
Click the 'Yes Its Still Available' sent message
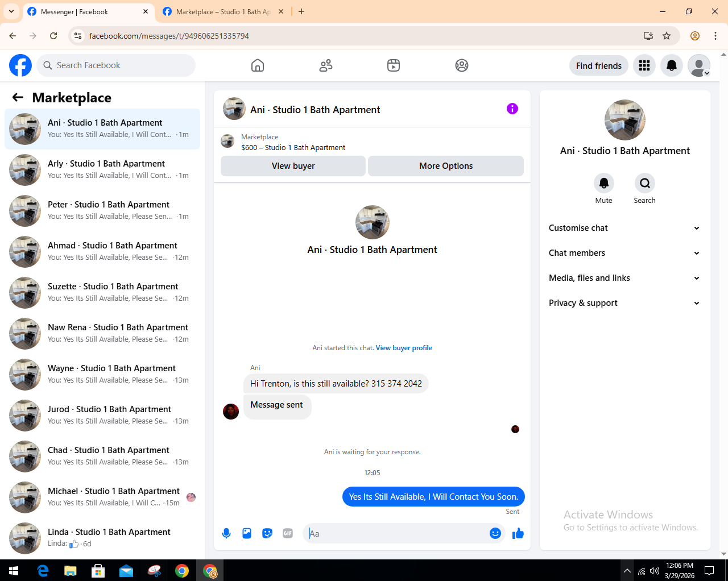pos(433,497)
